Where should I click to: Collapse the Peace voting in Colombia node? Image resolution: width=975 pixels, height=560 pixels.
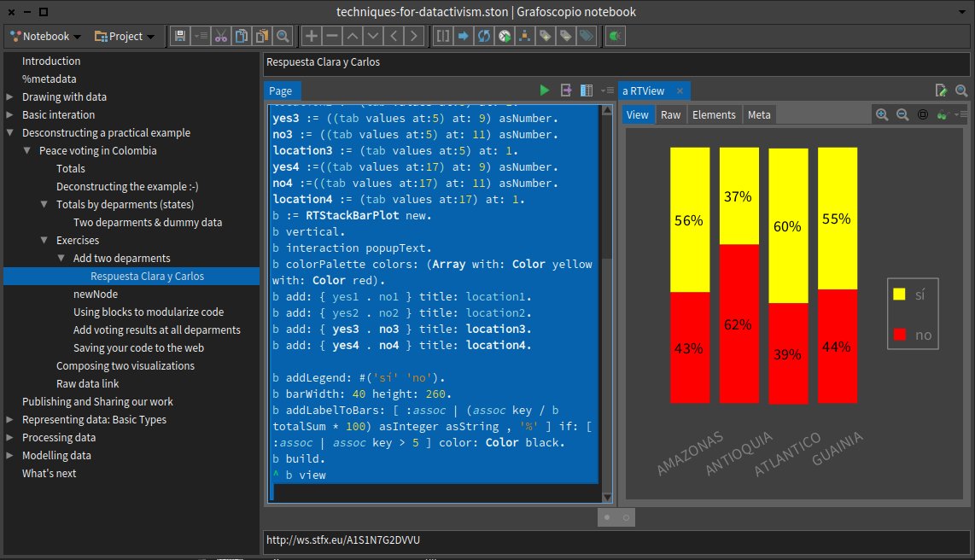click(x=26, y=150)
